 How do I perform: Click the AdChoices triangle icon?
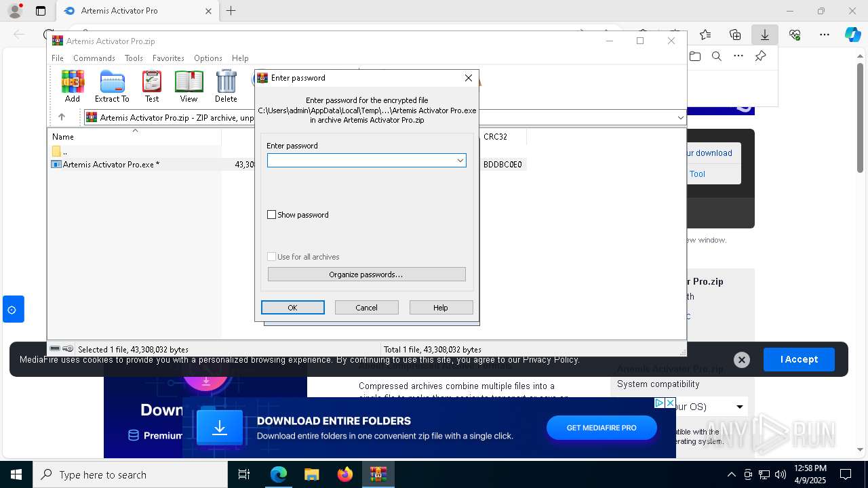pyautogui.click(x=659, y=403)
